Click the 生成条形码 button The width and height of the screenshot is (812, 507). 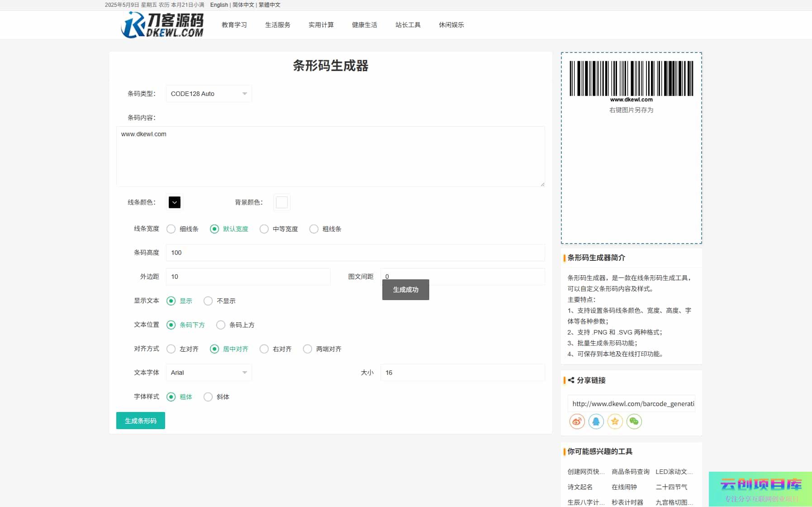140,421
